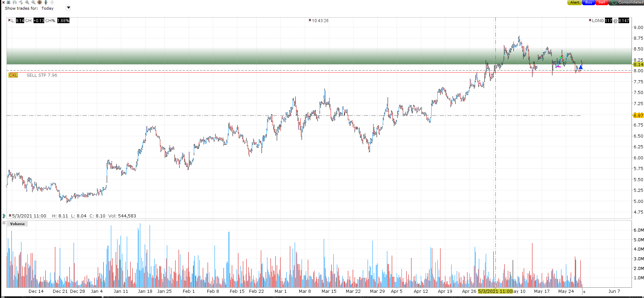The width and height of the screenshot is (644, 298).
Task: Click the Mar 1 label on time axis
Action: pyautogui.click(x=281, y=291)
